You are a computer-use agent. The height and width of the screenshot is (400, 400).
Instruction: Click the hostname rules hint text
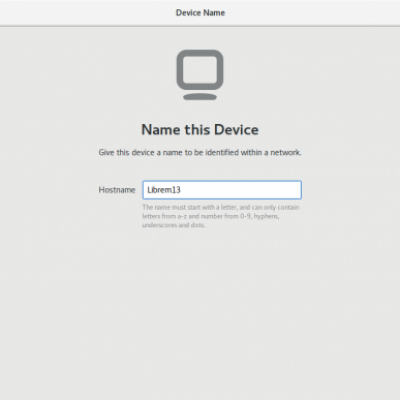click(221, 216)
